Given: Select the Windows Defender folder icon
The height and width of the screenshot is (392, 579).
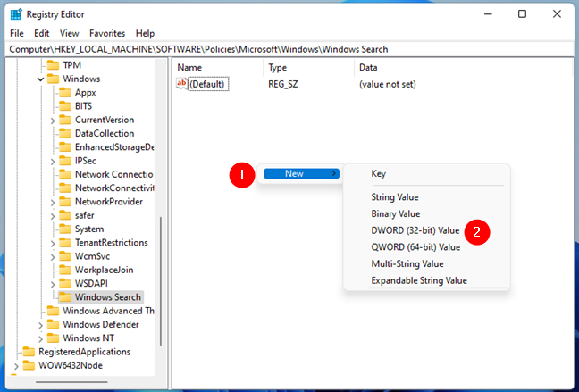Looking at the screenshot, I should pyautogui.click(x=53, y=324).
